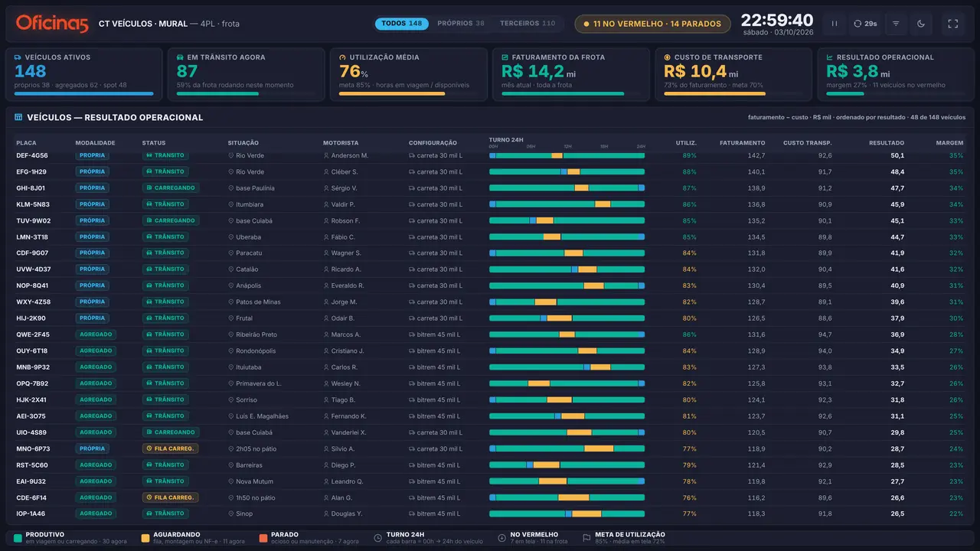This screenshot has width=980, height=551.
Task: Click the PRÓPRIA badge on WXY-4Z58 row
Action: [92, 302]
